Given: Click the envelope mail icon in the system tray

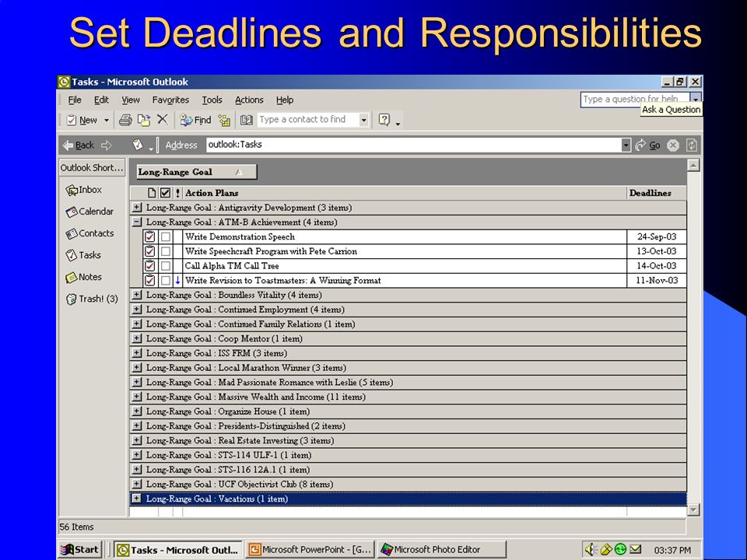Looking at the screenshot, I should coord(636,549).
